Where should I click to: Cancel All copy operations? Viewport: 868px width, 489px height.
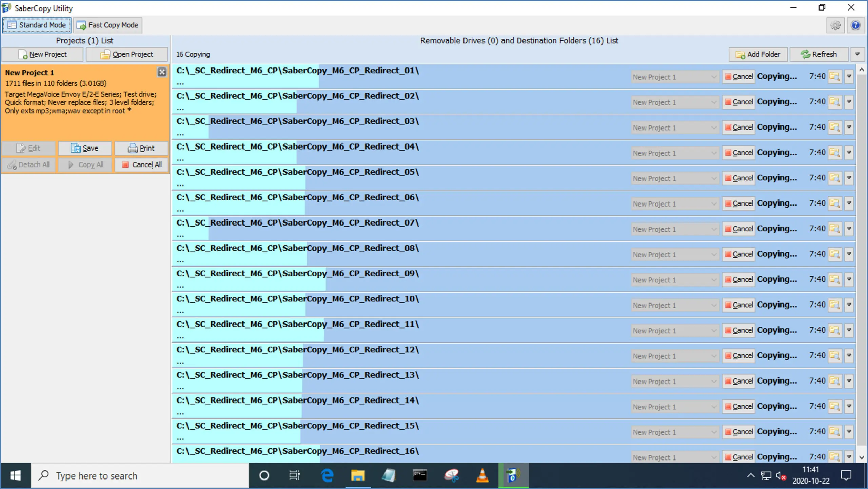point(141,164)
